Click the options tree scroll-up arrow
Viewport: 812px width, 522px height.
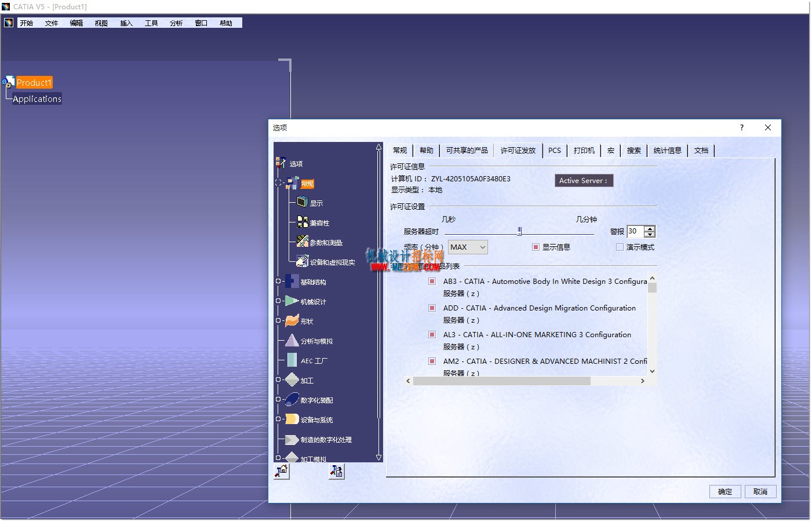tap(379, 147)
